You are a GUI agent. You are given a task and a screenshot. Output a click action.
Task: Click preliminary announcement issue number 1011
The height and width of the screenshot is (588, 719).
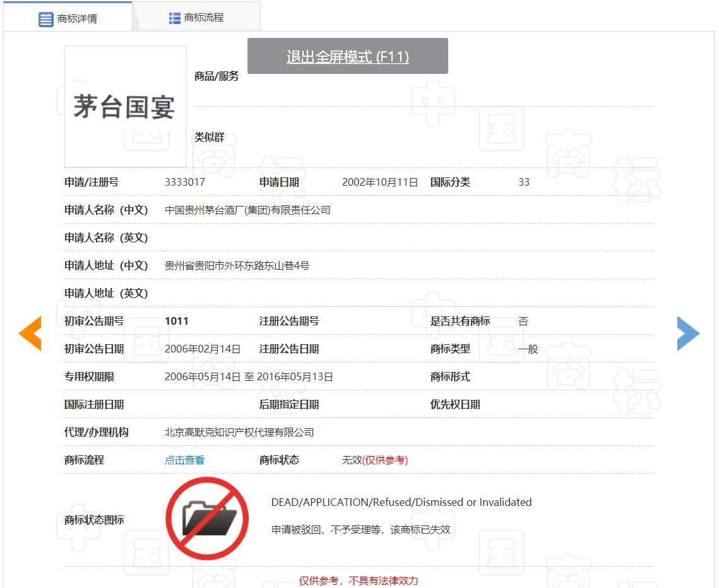[x=177, y=321]
